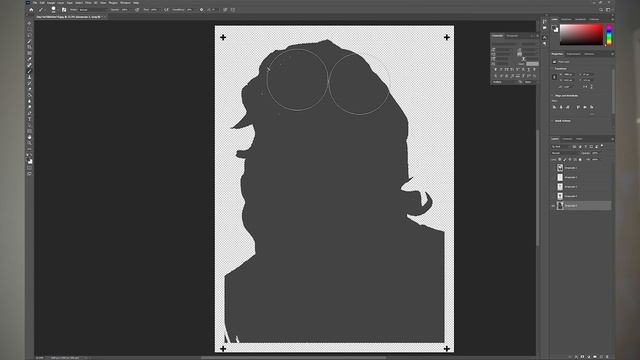Expand the Quick Actions section
The width and height of the screenshot is (640, 360).
553,121
